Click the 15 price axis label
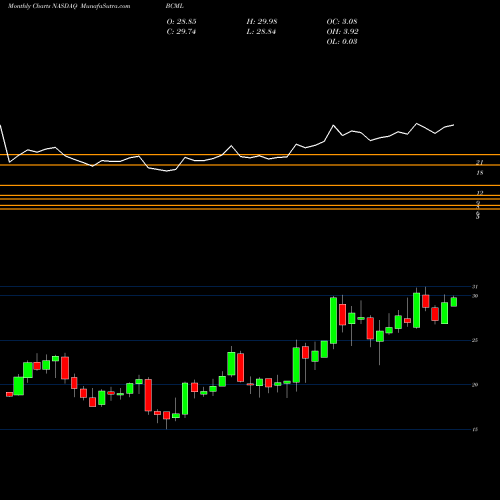 (475, 429)
